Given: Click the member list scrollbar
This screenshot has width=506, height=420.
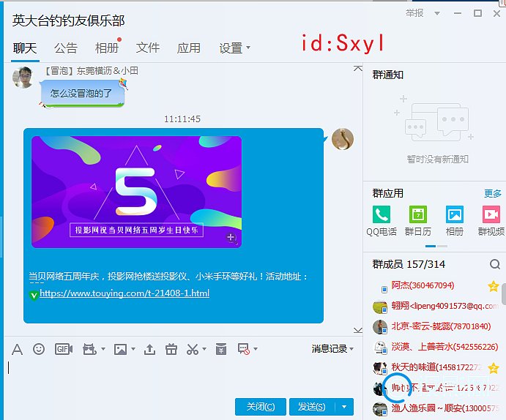Looking at the screenshot, I should click(503, 295).
